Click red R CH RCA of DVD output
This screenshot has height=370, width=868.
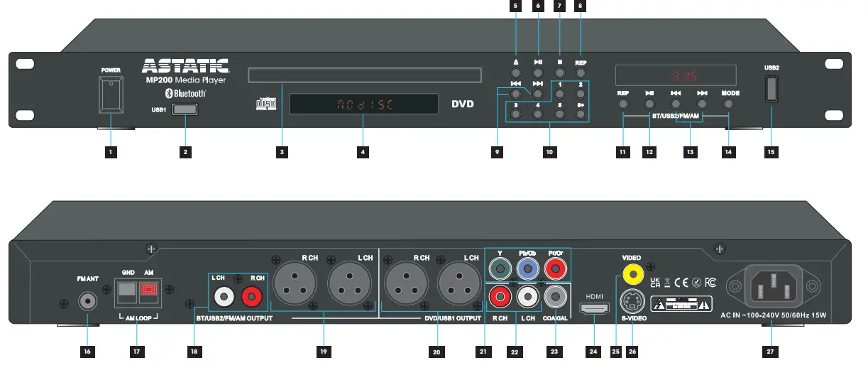tap(500, 295)
